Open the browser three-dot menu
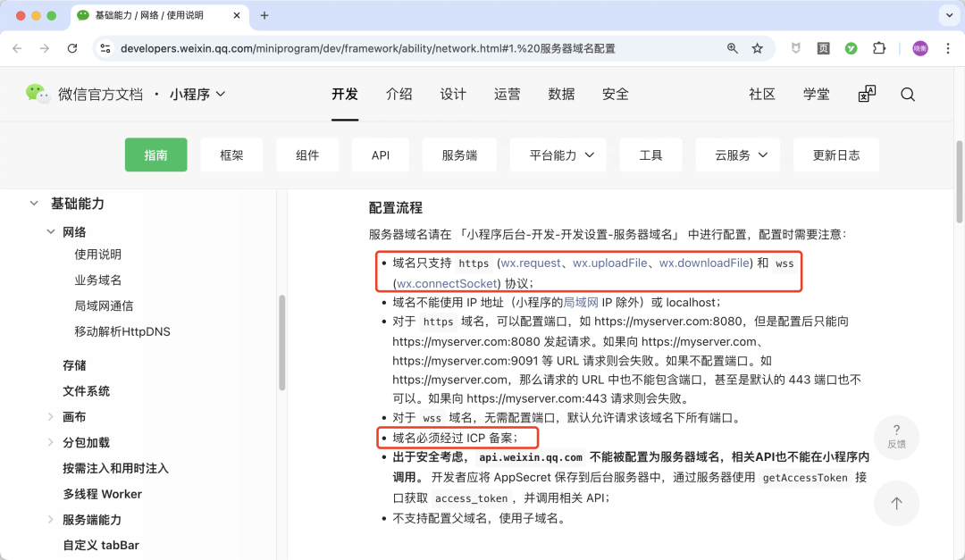965x560 pixels. (948, 48)
